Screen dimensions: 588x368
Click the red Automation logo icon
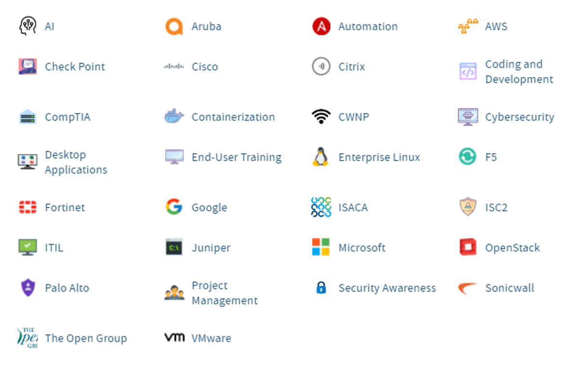click(321, 26)
